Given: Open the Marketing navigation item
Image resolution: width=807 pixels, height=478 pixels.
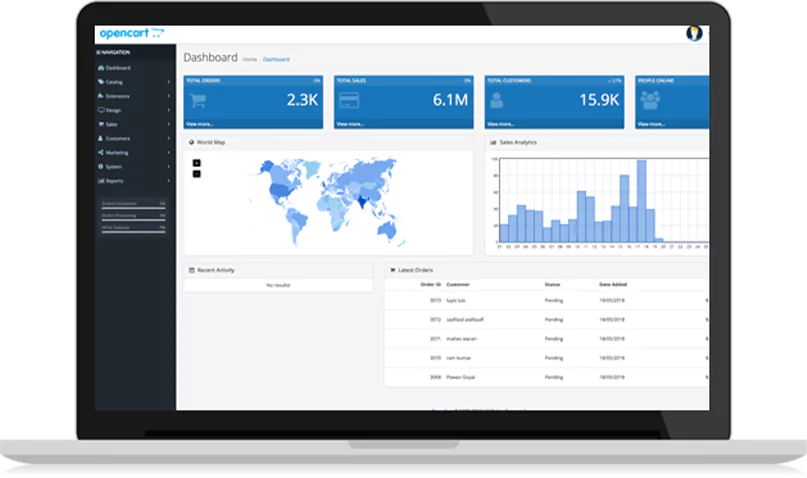Looking at the screenshot, I should pos(118,153).
